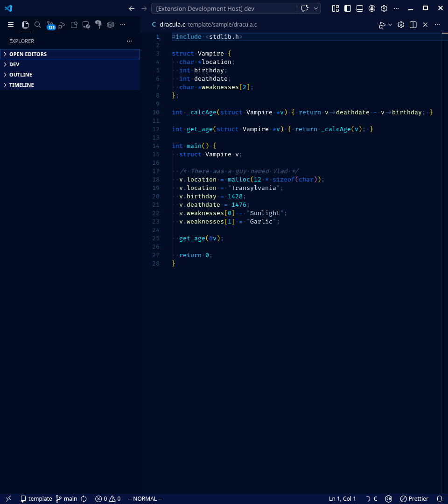Open the Extensions view

(74, 25)
